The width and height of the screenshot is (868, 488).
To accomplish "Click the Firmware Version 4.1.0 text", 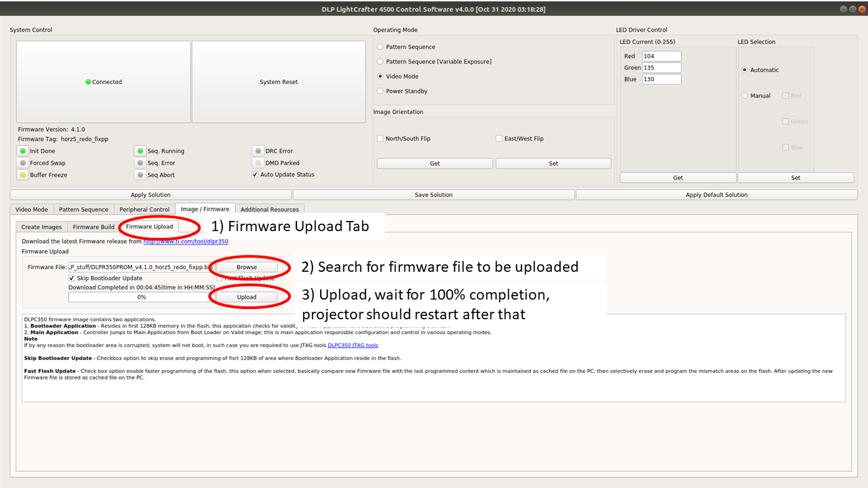I will [x=52, y=129].
